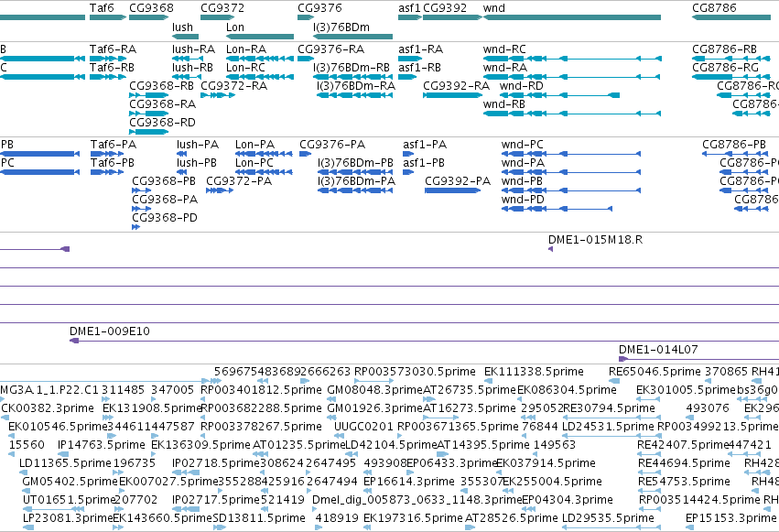Select transcript Taf6-RA
The height and width of the screenshot is (532, 779).
click(x=108, y=59)
